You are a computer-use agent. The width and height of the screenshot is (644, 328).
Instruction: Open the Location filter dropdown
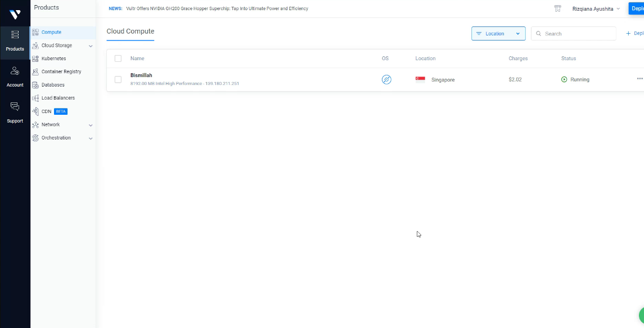pyautogui.click(x=498, y=34)
